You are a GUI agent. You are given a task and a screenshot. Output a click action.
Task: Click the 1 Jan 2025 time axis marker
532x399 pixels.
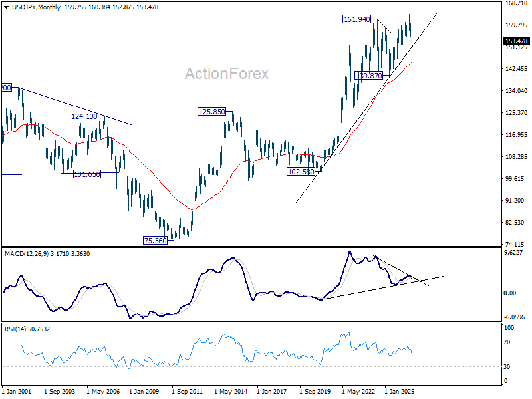(400, 392)
